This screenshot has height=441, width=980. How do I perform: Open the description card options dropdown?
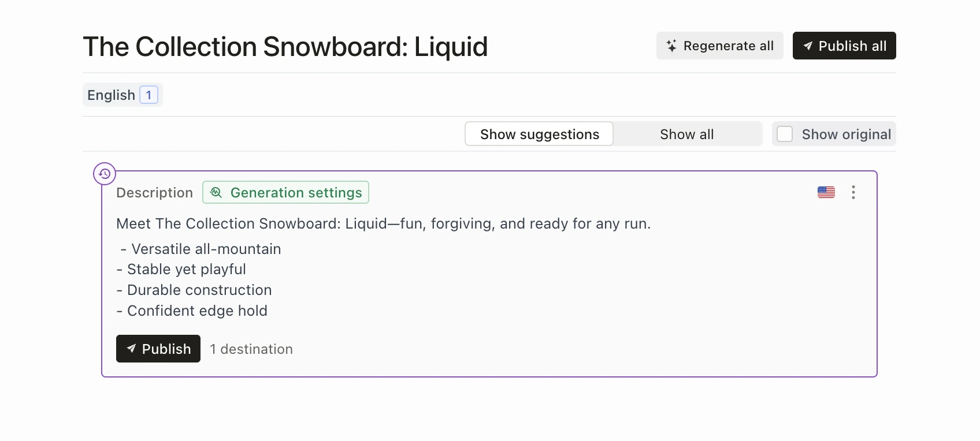click(x=853, y=192)
